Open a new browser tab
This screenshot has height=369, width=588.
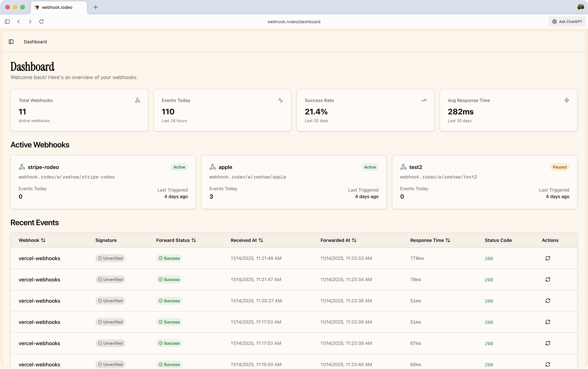(x=96, y=7)
